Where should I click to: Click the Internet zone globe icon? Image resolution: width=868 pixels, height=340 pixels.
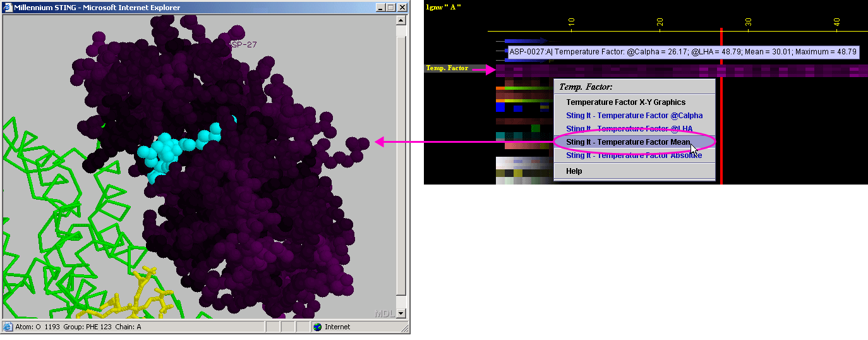[317, 327]
